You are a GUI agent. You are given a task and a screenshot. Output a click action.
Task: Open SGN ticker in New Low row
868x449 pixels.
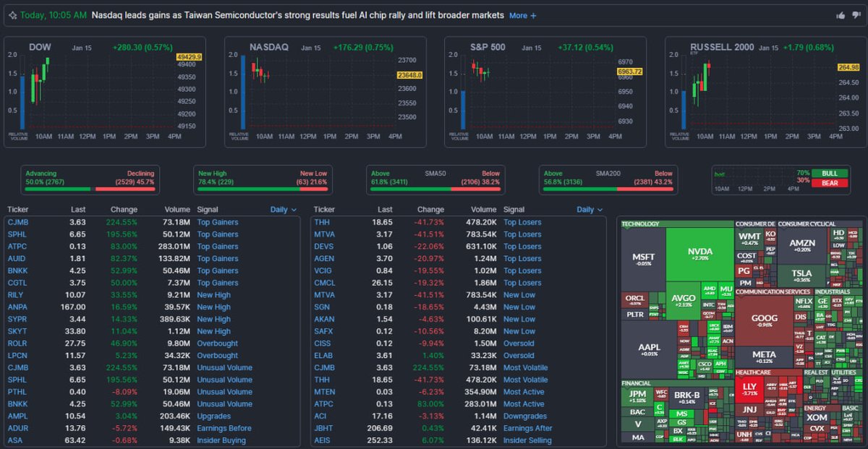tap(322, 307)
